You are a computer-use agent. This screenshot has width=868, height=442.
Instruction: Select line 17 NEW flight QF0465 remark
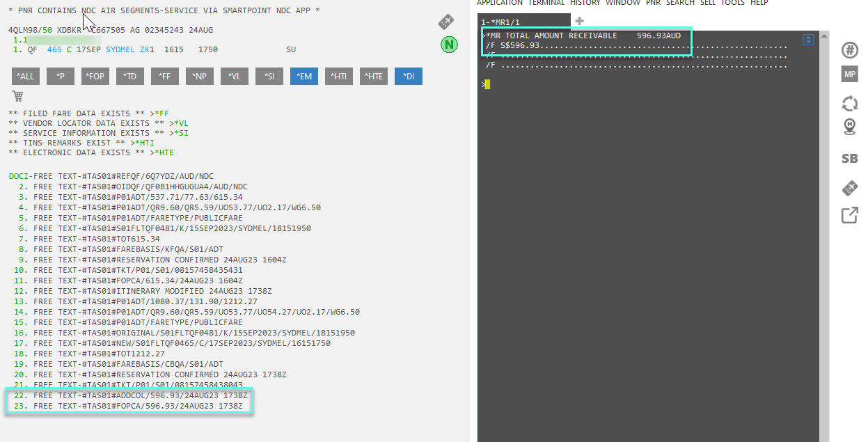click(x=172, y=343)
